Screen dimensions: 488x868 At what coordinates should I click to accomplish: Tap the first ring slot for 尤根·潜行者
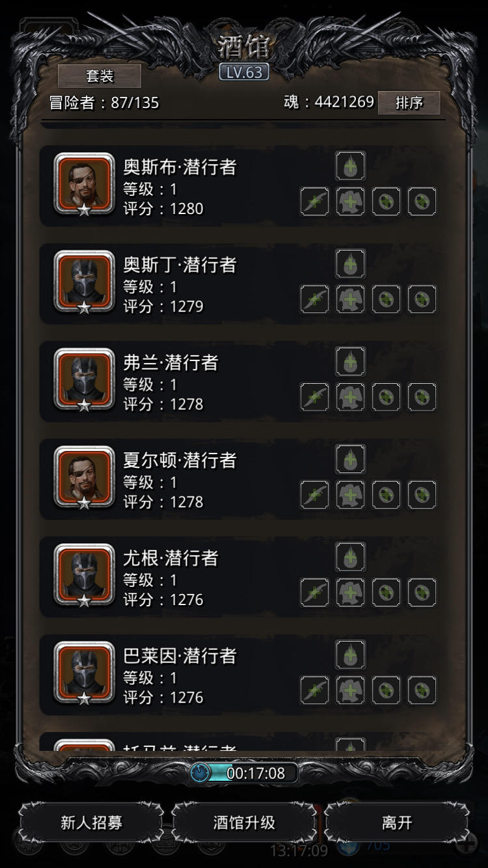click(386, 592)
